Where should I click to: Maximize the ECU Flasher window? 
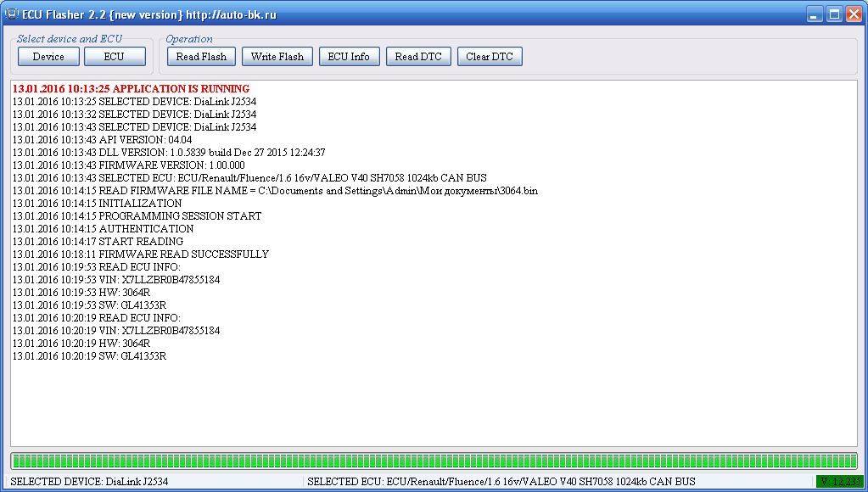(x=834, y=14)
